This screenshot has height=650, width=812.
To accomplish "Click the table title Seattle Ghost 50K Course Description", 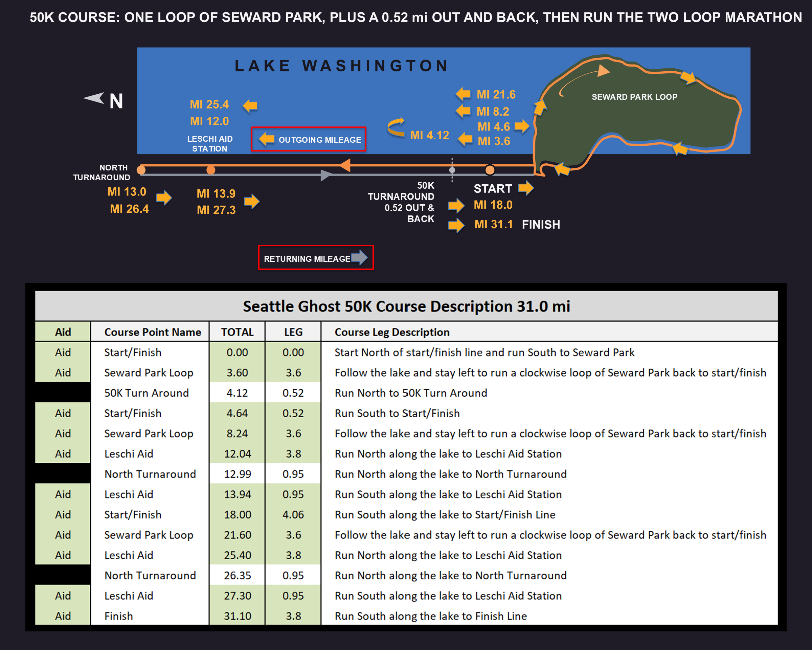I will [406, 306].
